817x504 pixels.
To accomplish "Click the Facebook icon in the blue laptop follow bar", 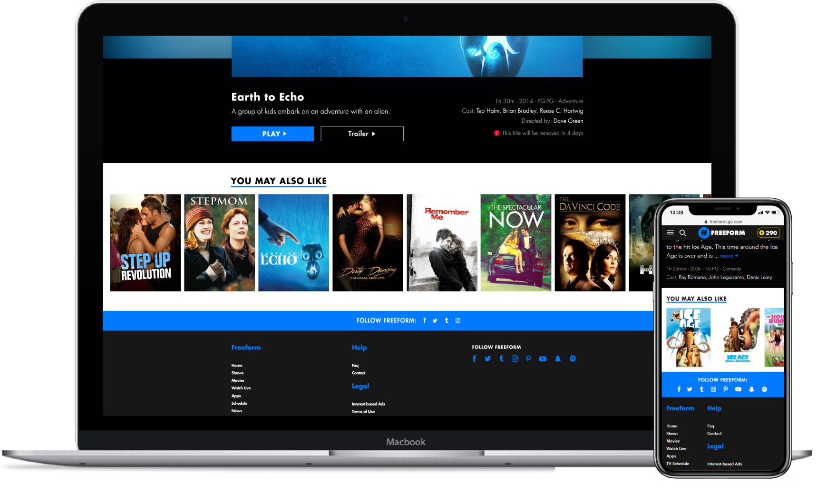I will coord(425,320).
